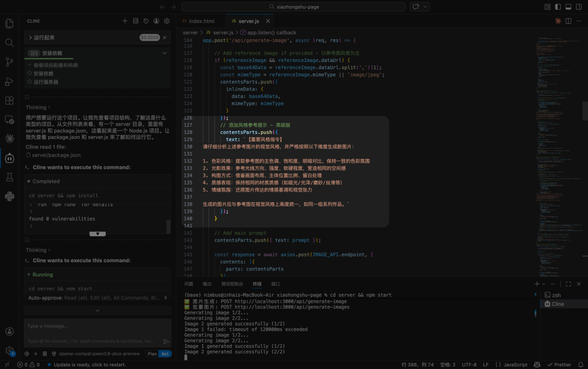Viewport: 588px width, 369px height.
Task: Start a new Cline task with plus icon
Action: pos(125,21)
